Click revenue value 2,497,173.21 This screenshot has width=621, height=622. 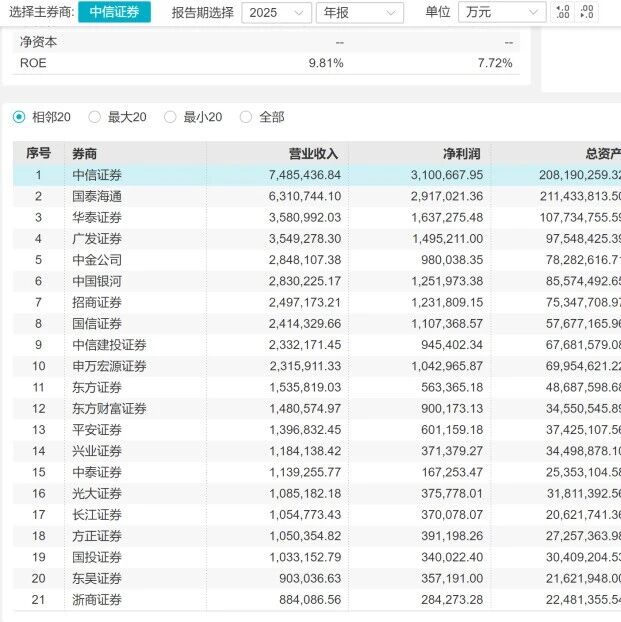[x=305, y=302]
